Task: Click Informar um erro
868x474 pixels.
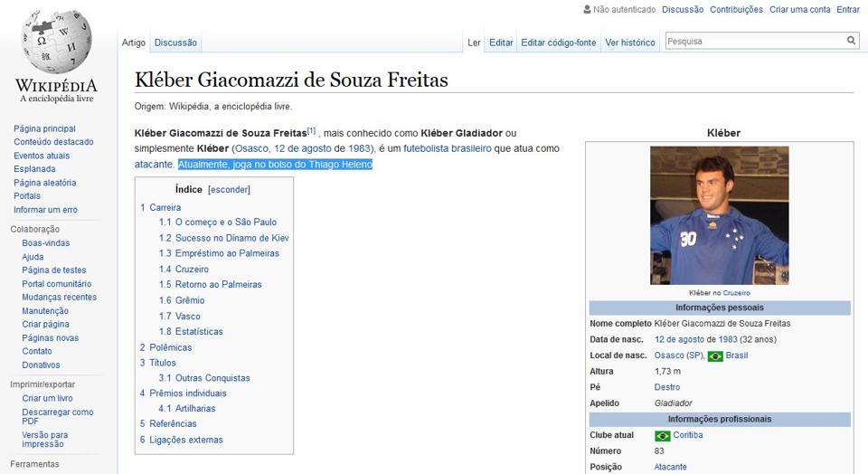Action: [45, 210]
